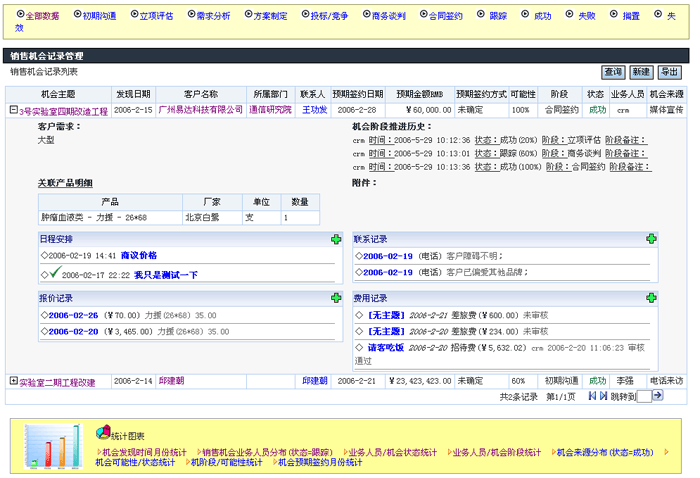The height and width of the screenshot is (478, 700).
Task: Open quotation dated 2006-02-26
Action: 73,316
